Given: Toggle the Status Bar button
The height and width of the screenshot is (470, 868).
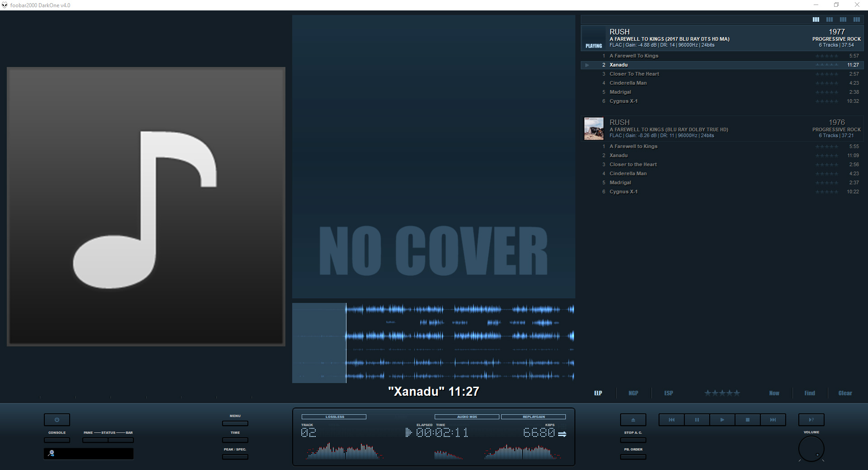Looking at the screenshot, I should (x=121, y=440).
